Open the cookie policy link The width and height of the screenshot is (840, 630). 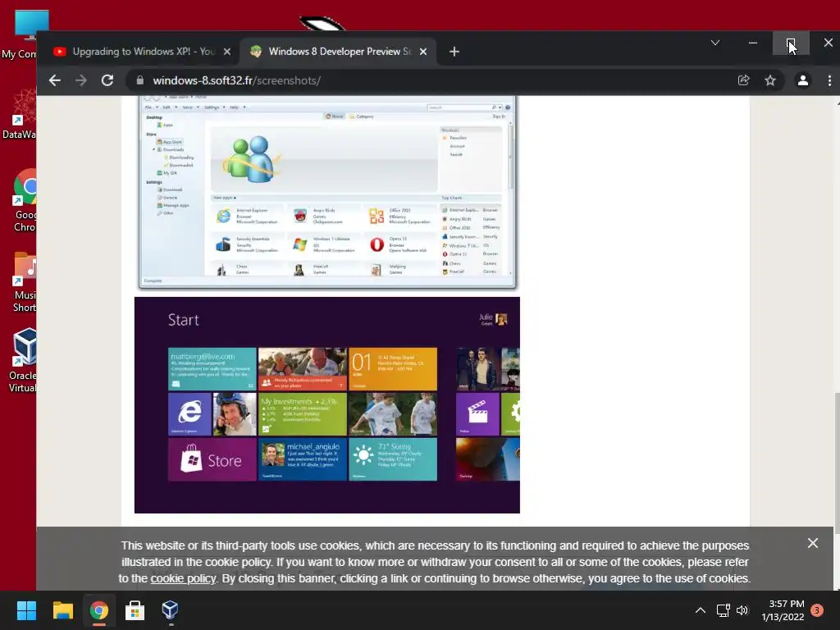tap(183, 578)
